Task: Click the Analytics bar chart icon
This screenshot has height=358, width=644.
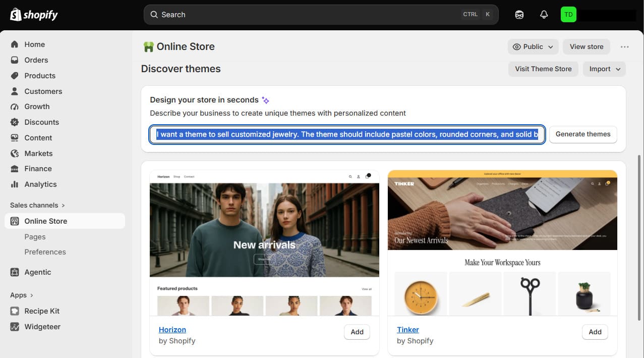Action: tap(15, 184)
